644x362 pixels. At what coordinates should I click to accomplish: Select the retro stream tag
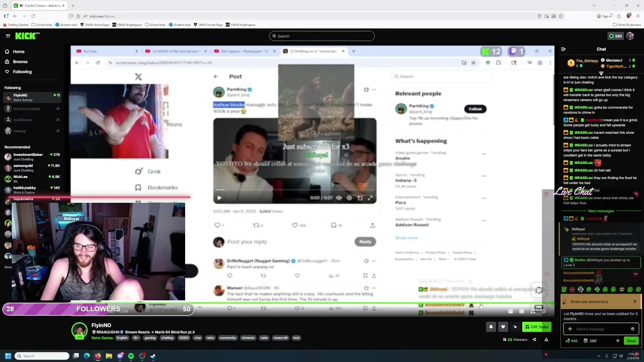click(210, 338)
